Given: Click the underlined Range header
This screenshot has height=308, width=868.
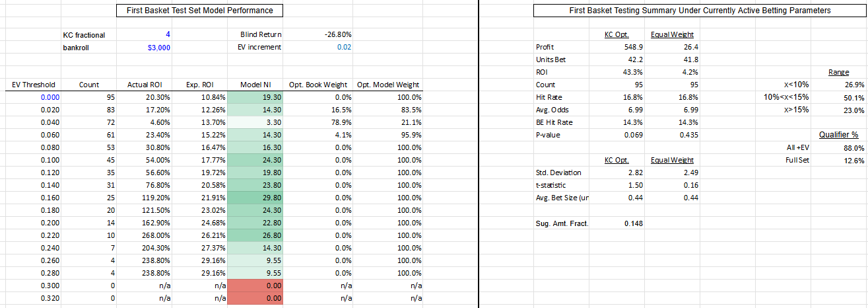Looking at the screenshot, I should [838, 72].
